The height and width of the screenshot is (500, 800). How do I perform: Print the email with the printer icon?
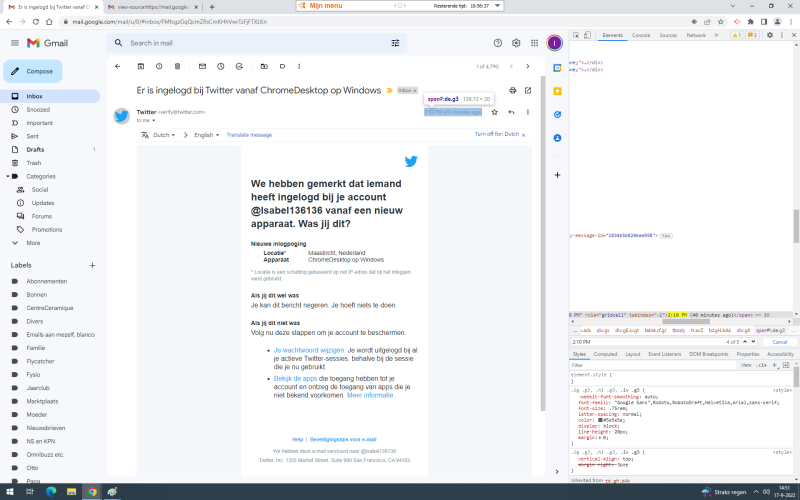coord(513,90)
